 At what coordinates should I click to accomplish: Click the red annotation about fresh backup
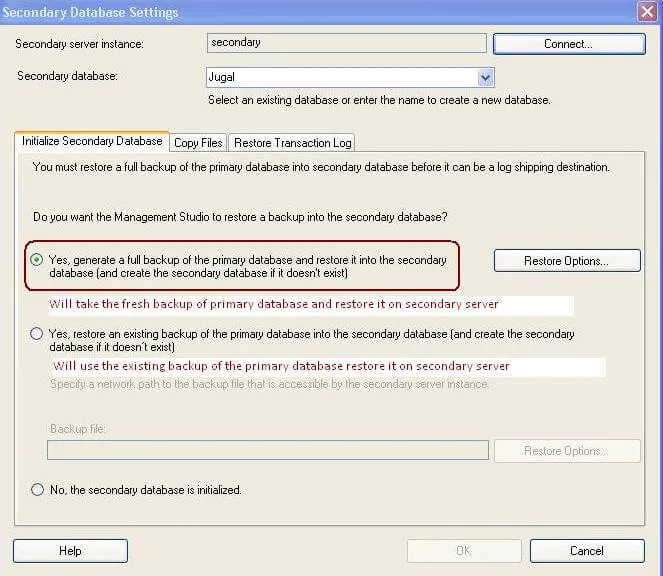point(274,304)
